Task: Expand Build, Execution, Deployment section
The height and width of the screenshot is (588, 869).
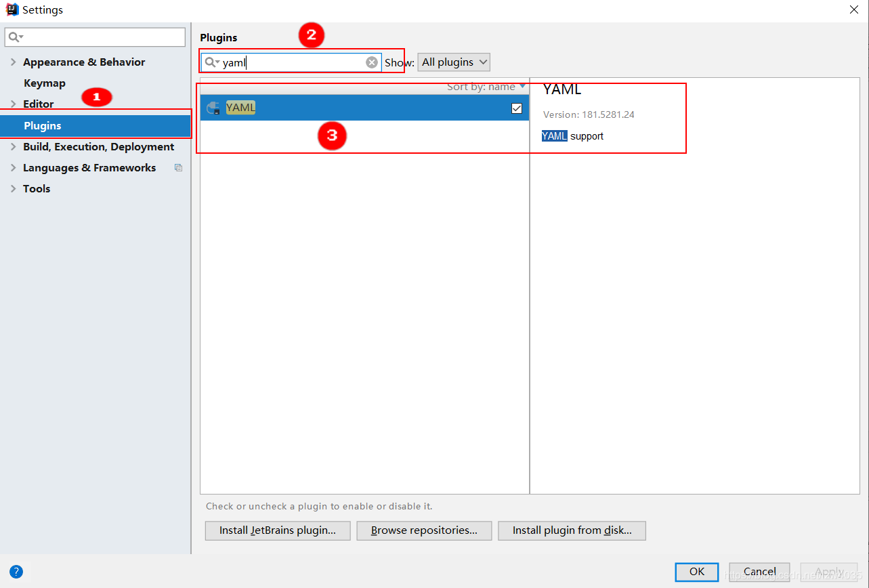Action: [13, 147]
